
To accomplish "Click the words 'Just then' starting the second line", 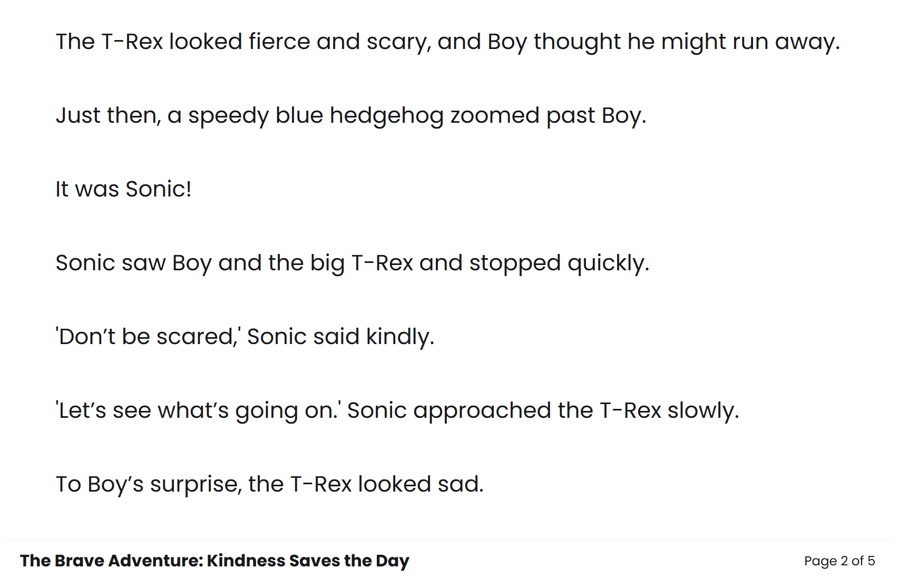I will 108,116.
